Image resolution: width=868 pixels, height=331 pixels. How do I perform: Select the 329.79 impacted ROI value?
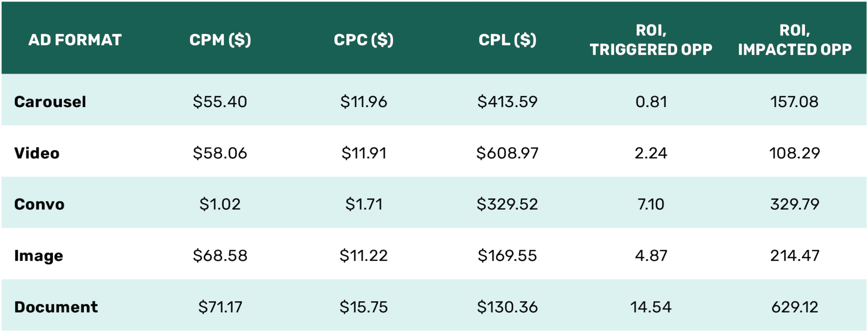pyautogui.click(x=795, y=204)
